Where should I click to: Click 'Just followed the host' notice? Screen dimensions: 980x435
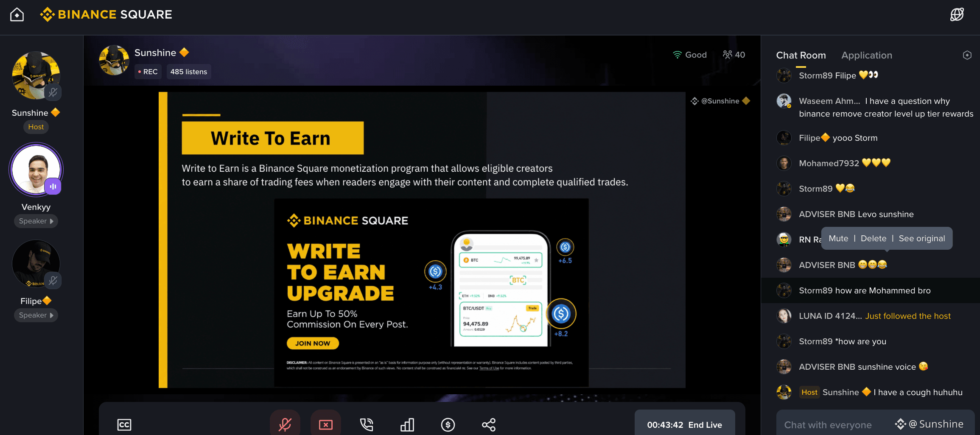pos(908,316)
